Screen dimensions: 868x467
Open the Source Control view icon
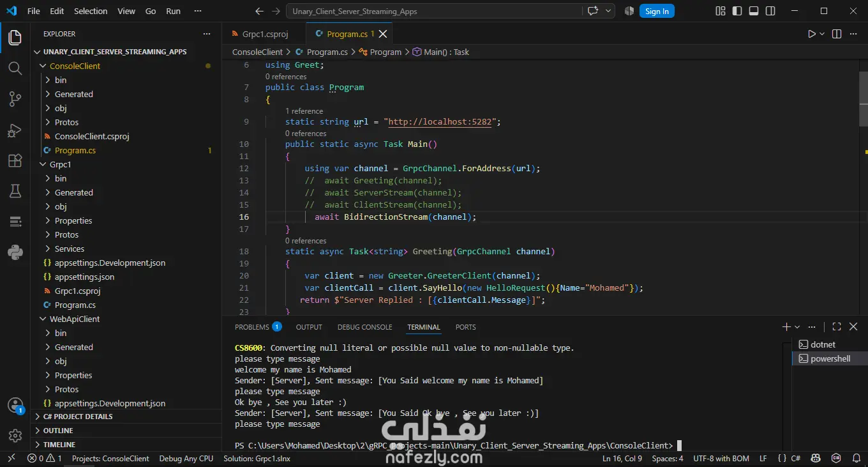15,98
